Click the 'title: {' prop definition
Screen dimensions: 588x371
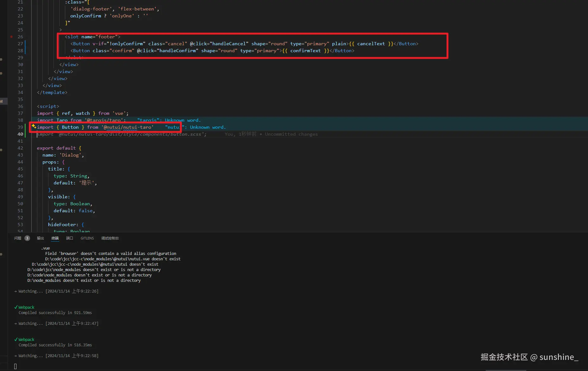click(x=59, y=169)
